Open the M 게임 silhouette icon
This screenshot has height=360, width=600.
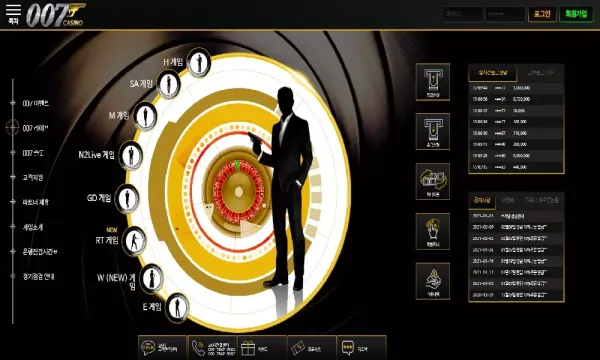(145, 116)
